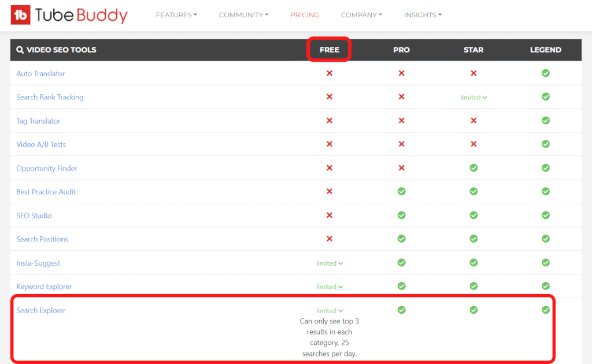Click the 'Can only see top 3' description text
Image resolution: width=592 pixels, height=364 pixels.
click(x=329, y=337)
